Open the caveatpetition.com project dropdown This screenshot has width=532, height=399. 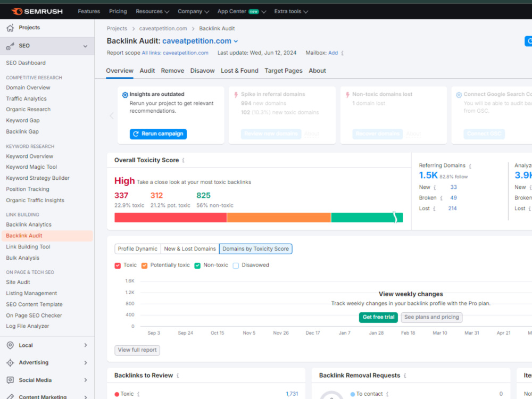[200, 41]
